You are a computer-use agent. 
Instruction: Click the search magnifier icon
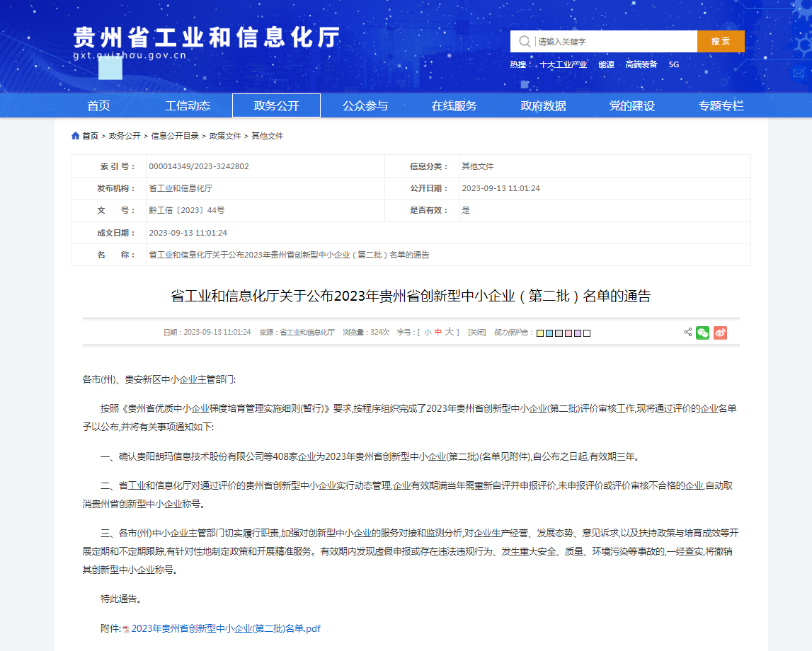[x=524, y=41]
